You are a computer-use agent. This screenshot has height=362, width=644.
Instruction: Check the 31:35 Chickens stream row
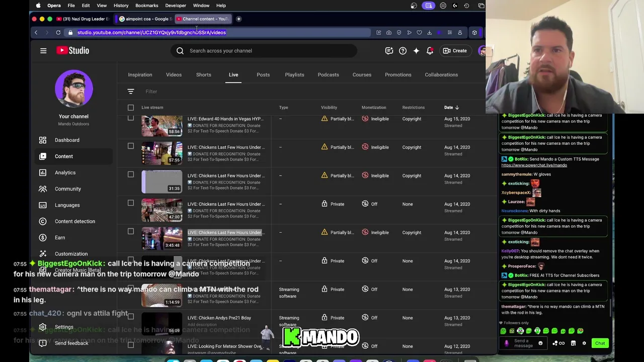click(x=131, y=174)
